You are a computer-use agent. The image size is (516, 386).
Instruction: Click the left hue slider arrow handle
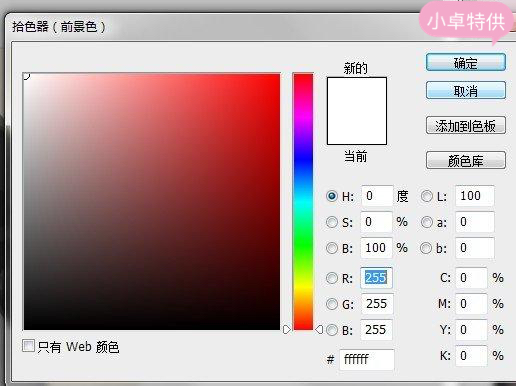coord(287,330)
